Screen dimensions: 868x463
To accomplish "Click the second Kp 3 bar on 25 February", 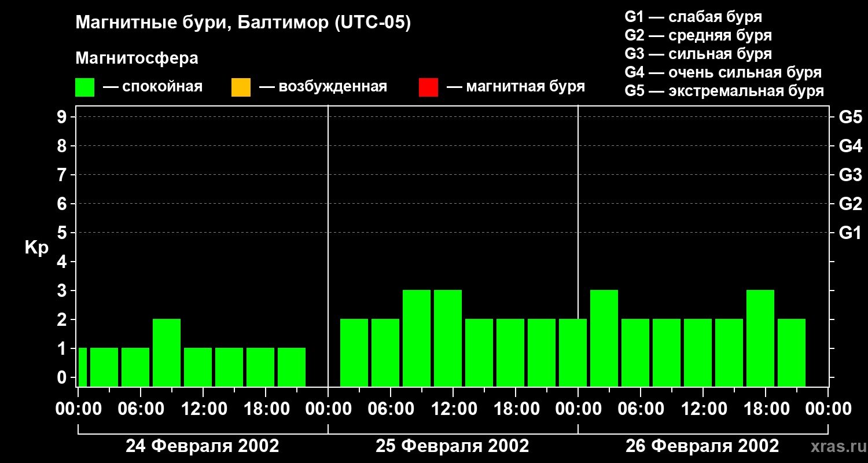I will 448,338.
